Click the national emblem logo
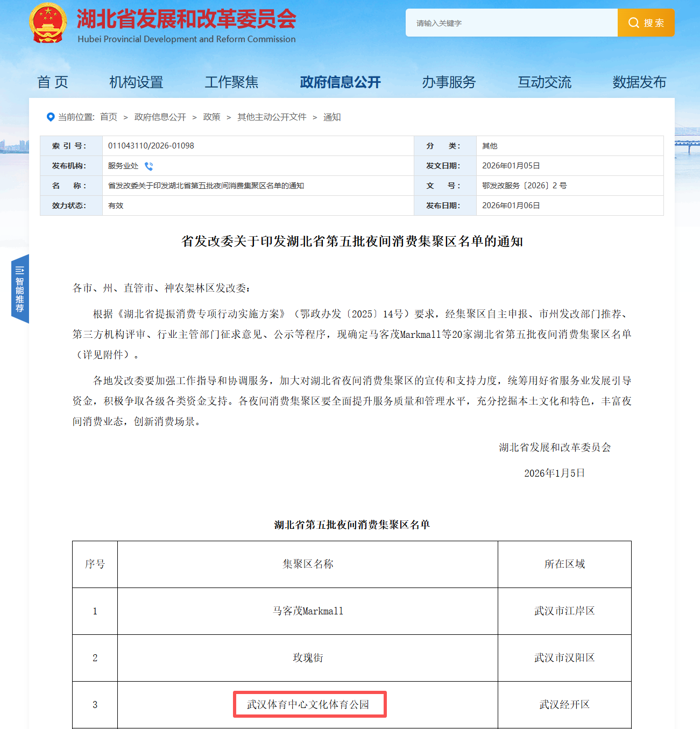The image size is (700, 729). coord(48,24)
